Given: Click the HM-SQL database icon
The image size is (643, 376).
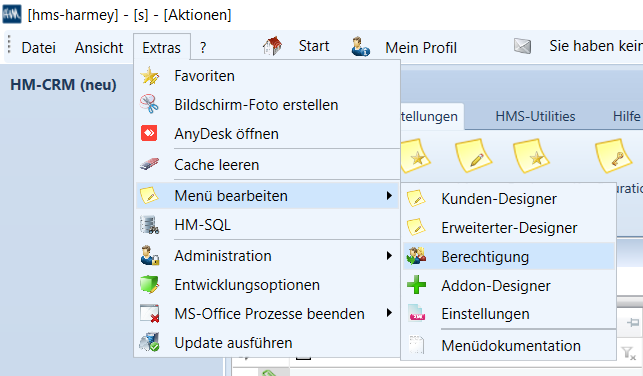Looking at the screenshot, I should point(149,225).
